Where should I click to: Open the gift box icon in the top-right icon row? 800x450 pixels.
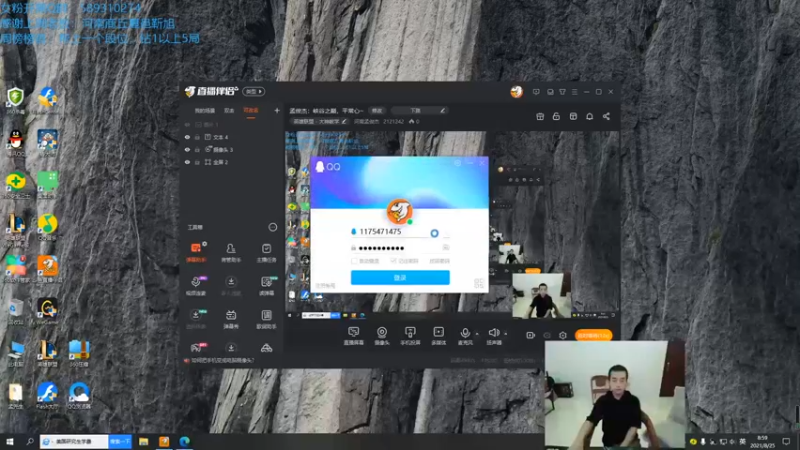540,116
